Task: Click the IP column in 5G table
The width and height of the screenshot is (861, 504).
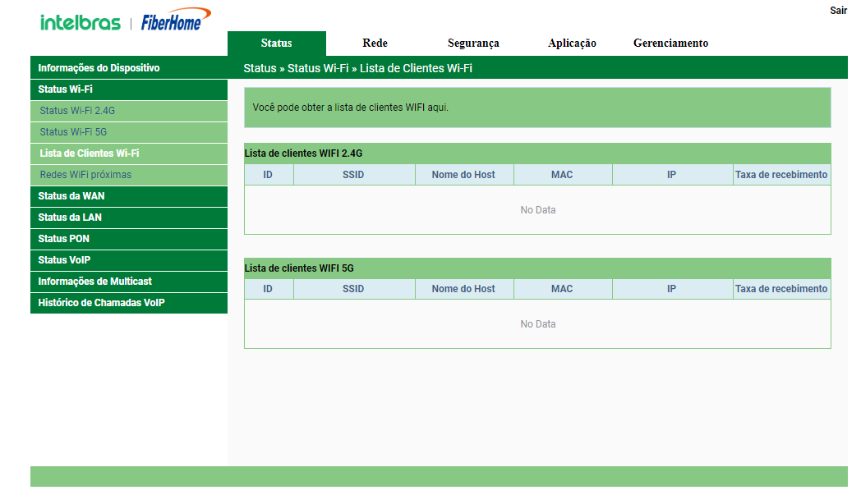Action: tap(671, 289)
